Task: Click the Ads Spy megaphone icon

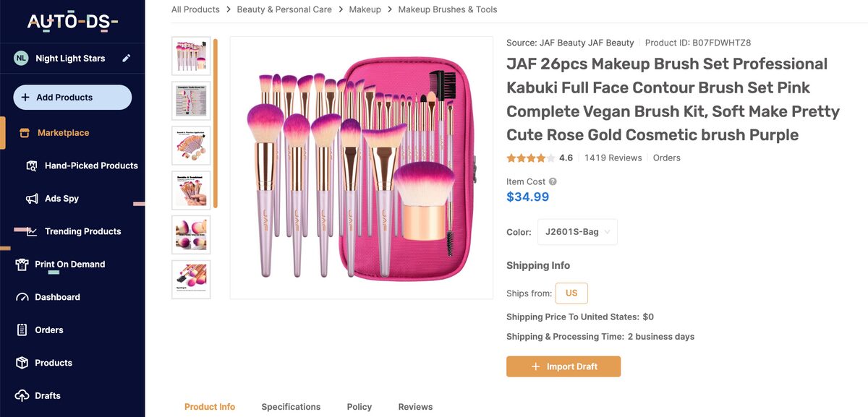Action: point(32,198)
